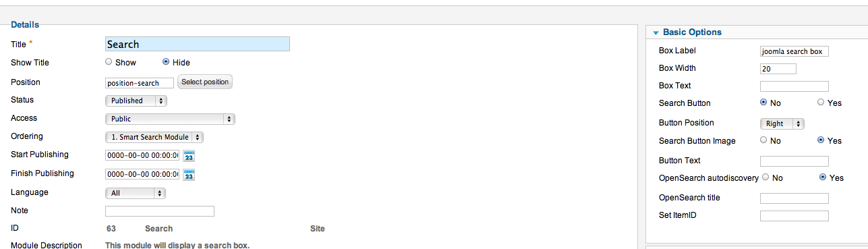The image size is (868, 249).
Task: Click the Note text field
Action: pos(160,211)
